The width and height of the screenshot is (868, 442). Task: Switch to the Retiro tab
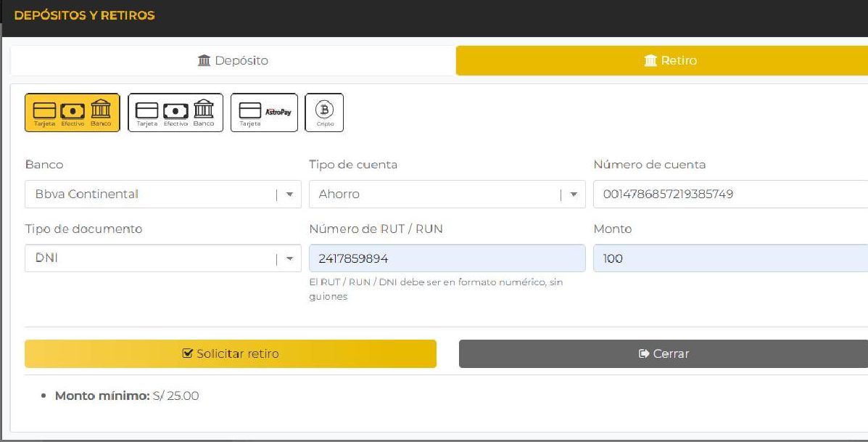[x=670, y=61]
